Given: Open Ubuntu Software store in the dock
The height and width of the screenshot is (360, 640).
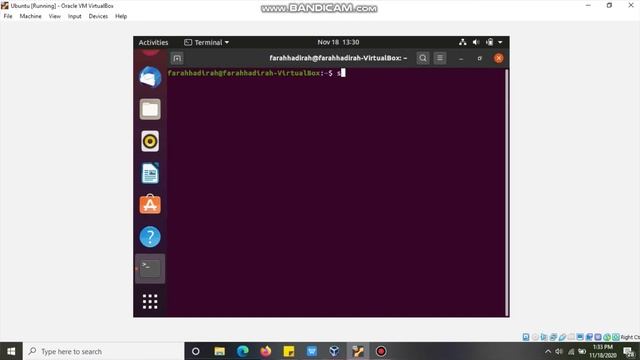Looking at the screenshot, I should pyautogui.click(x=150, y=204).
